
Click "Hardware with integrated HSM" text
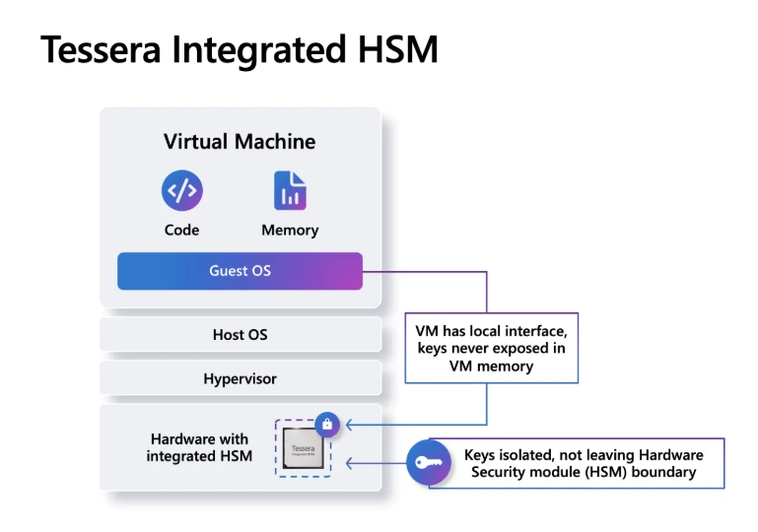(199, 447)
